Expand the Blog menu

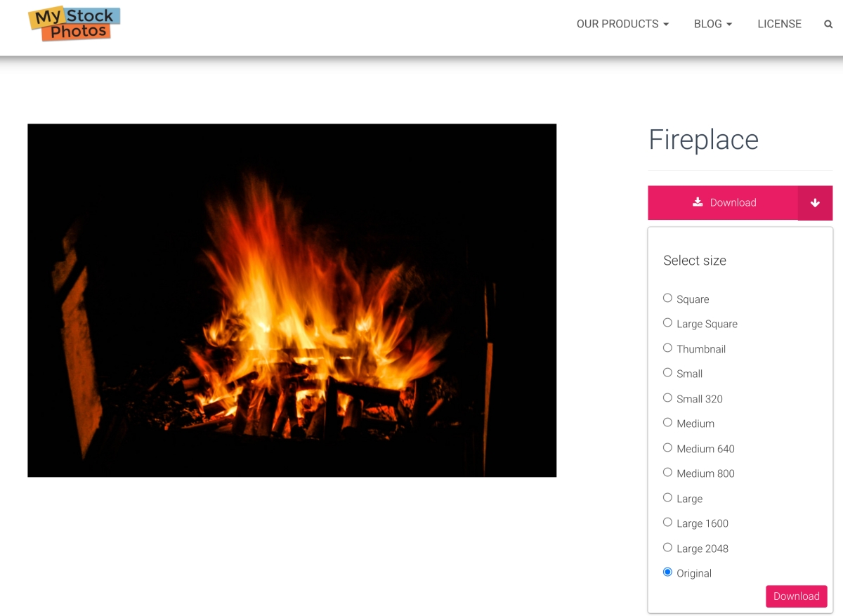[x=713, y=24]
